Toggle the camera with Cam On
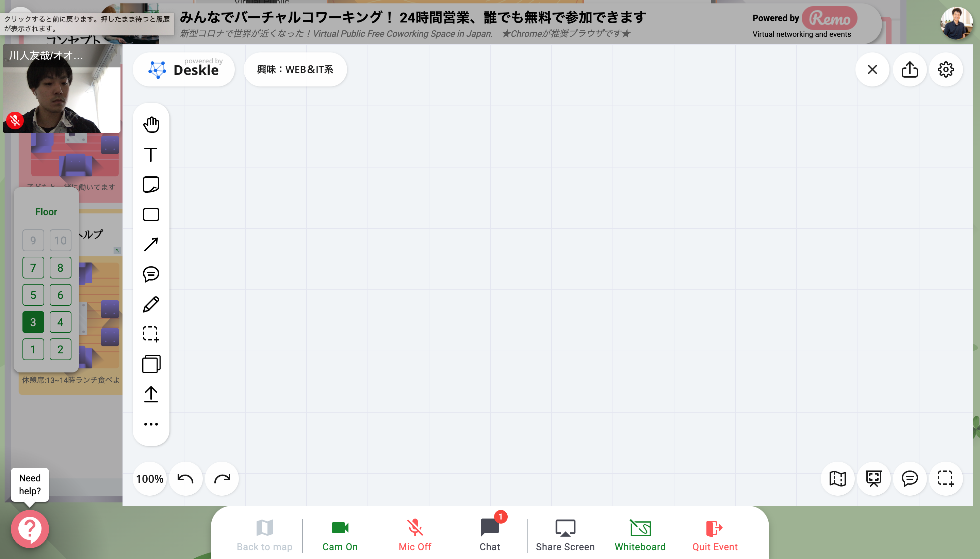980x559 pixels. (340, 535)
